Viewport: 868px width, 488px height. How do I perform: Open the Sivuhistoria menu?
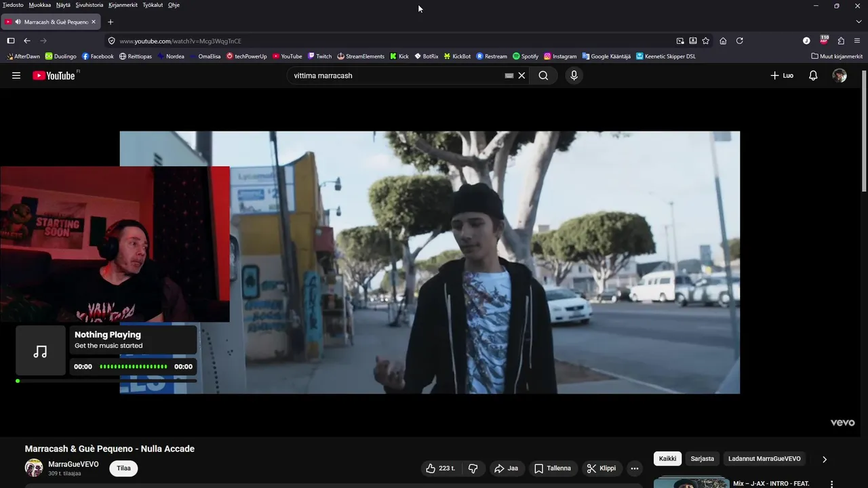[90, 5]
